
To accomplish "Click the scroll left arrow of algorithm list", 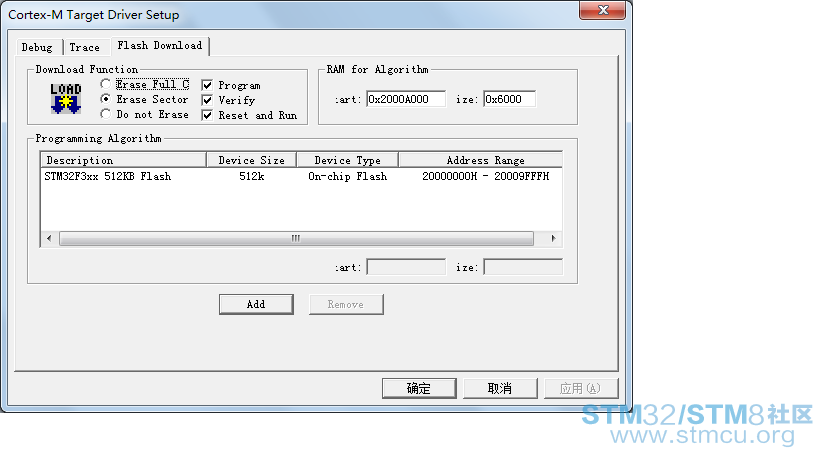I will (49, 239).
